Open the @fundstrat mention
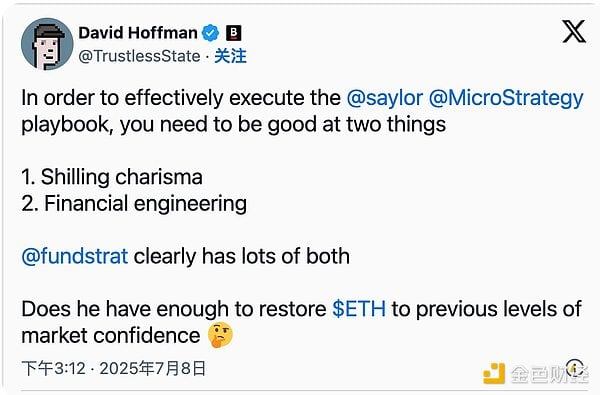 (75, 256)
